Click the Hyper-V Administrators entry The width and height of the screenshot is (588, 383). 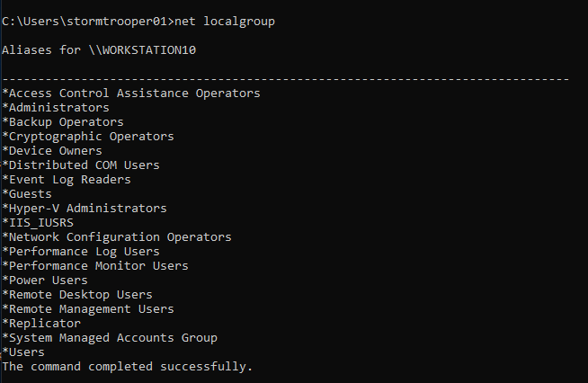tap(85, 209)
